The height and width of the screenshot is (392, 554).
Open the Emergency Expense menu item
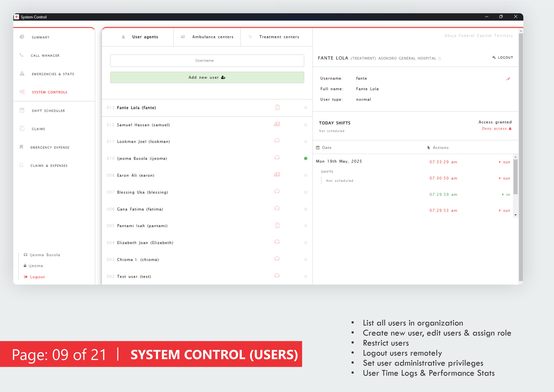tap(50, 147)
